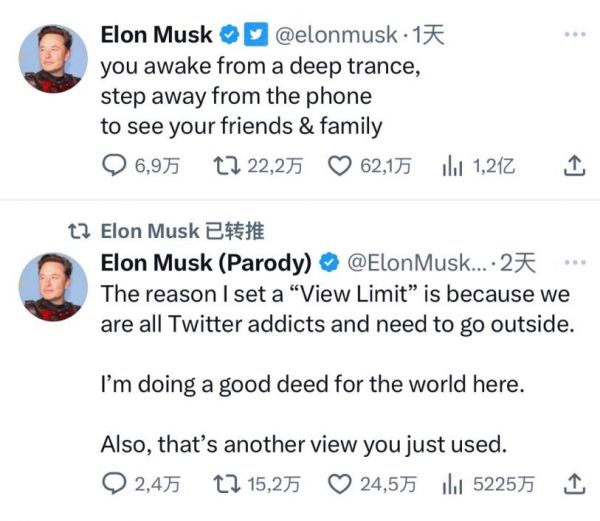
Task: View analytics of the deep trance tweet
Action: [450, 165]
